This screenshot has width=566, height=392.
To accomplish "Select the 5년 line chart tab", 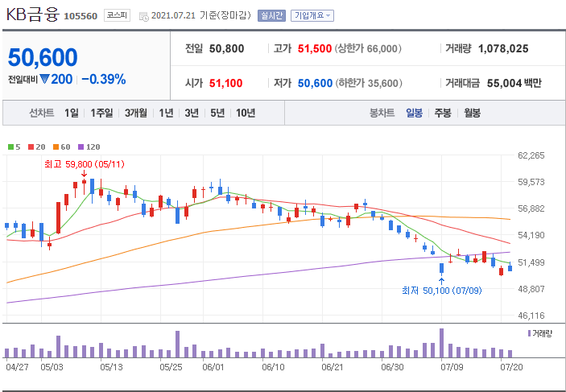I will (217, 113).
